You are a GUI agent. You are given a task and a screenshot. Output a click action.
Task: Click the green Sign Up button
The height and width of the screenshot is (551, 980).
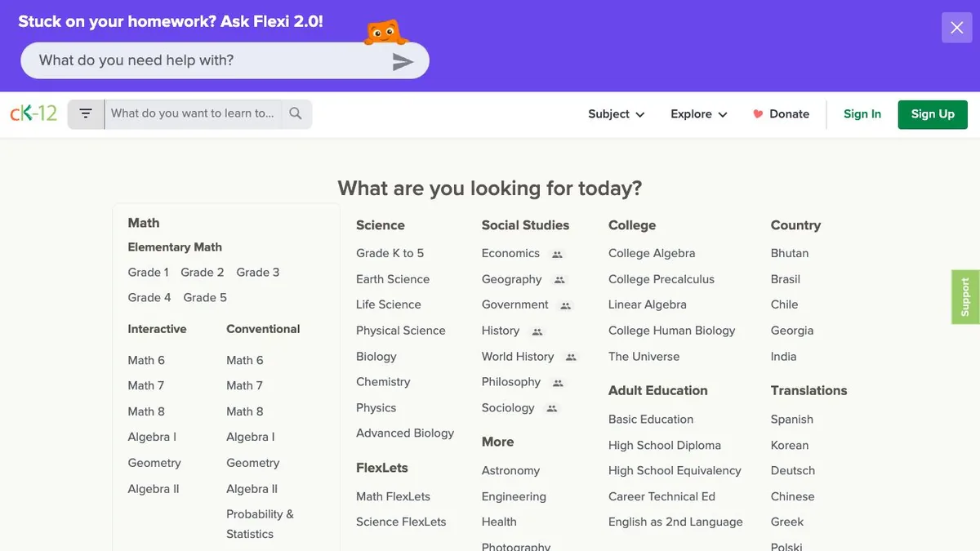[x=933, y=114]
